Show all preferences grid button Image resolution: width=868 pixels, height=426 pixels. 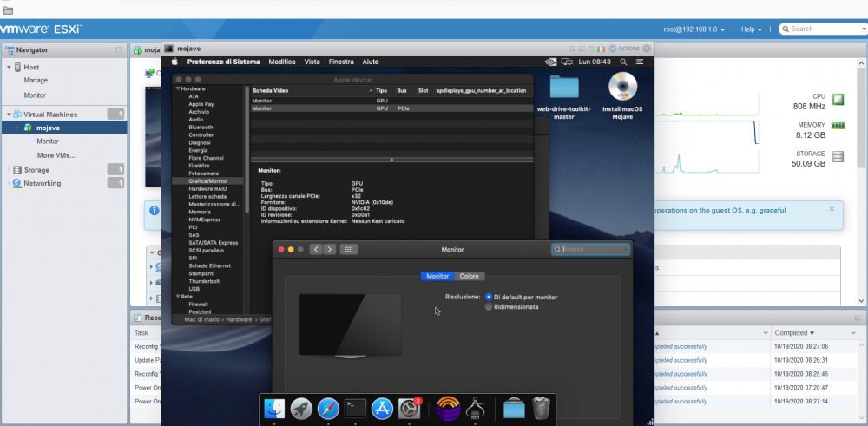pyautogui.click(x=349, y=250)
